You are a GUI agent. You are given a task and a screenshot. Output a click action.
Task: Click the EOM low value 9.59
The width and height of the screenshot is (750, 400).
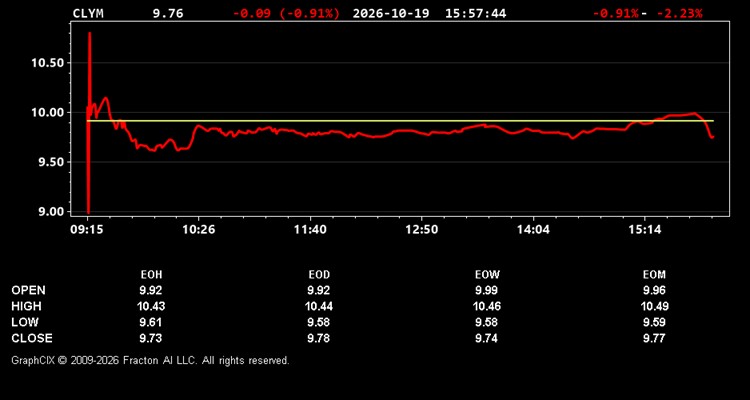pyautogui.click(x=654, y=322)
